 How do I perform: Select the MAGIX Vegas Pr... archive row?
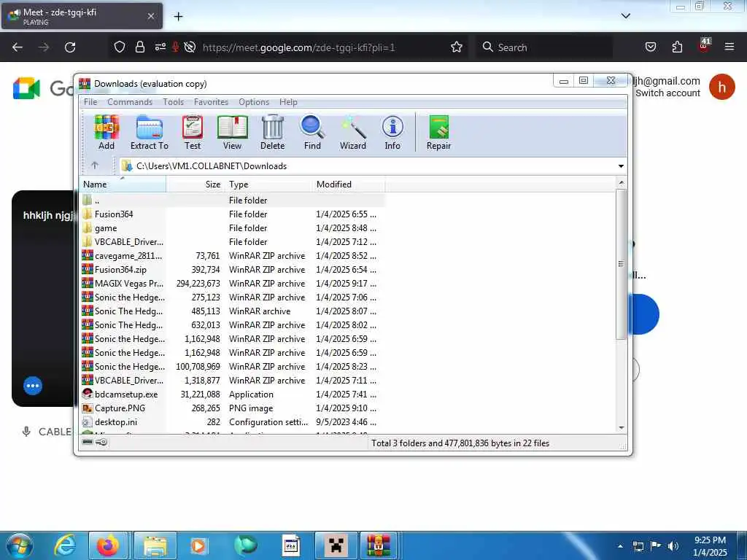click(233, 284)
